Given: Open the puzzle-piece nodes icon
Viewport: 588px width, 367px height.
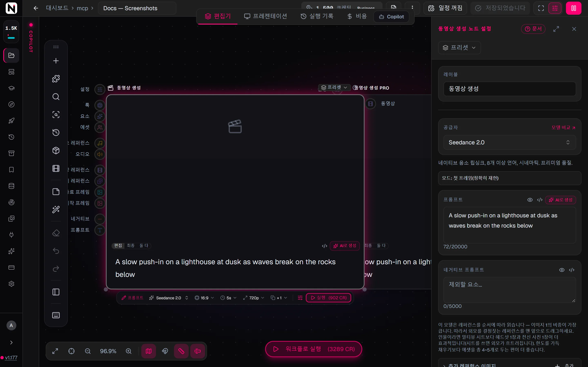Looking at the screenshot, I should point(56,78).
